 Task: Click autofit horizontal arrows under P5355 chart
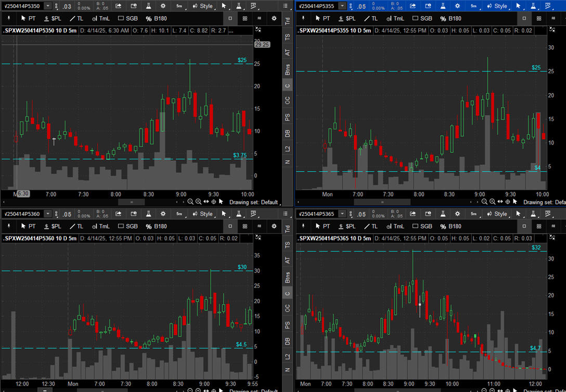500,202
